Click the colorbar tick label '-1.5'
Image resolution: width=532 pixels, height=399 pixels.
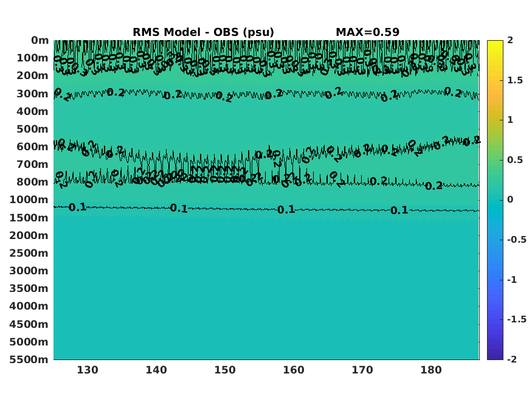(x=517, y=319)
